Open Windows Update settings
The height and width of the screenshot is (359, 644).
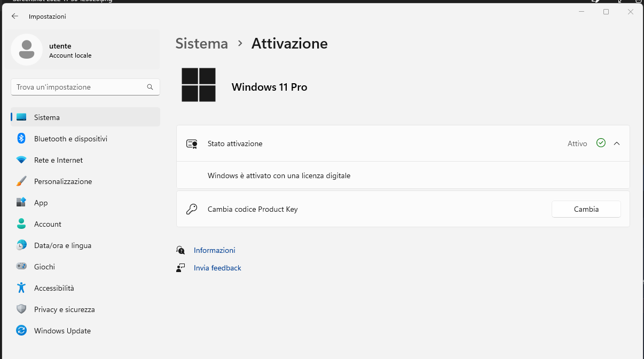(x=85, y=331)
